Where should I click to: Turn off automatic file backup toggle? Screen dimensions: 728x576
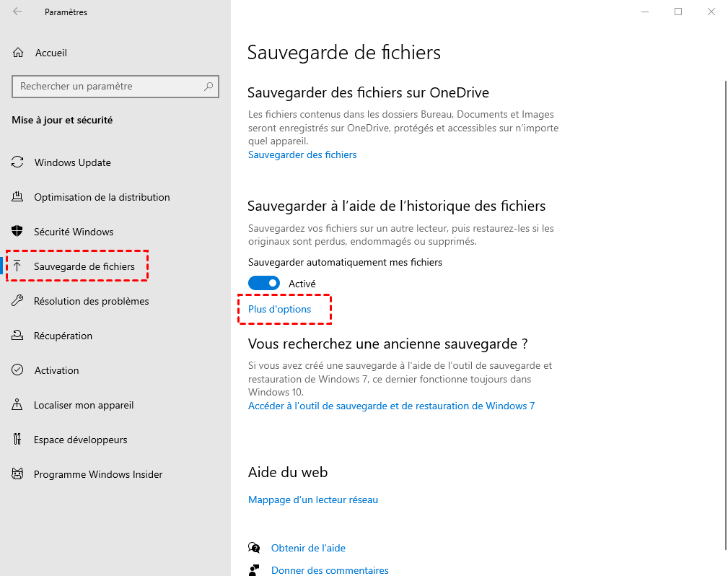coord(264,284)
